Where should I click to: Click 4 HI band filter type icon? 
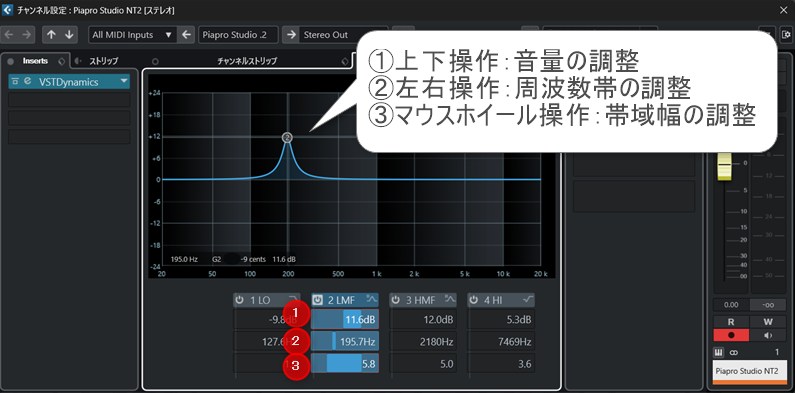tap(528, 299)
